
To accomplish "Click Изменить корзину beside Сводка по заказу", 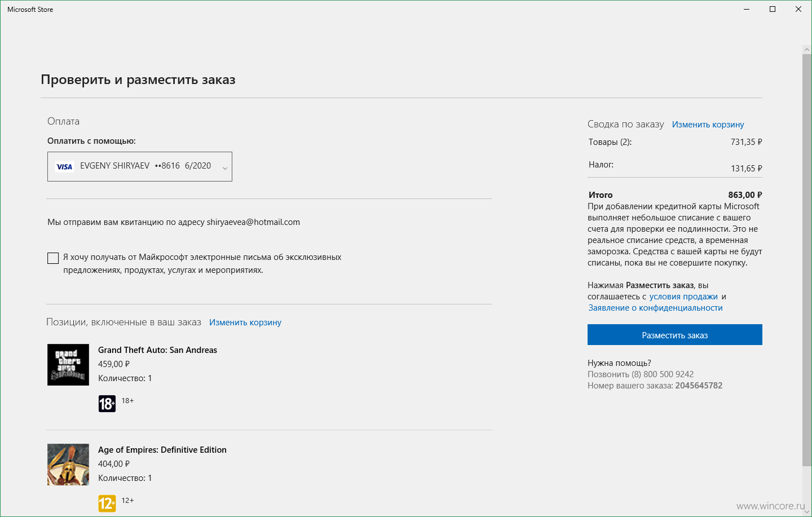I will [x=708, y=125].
